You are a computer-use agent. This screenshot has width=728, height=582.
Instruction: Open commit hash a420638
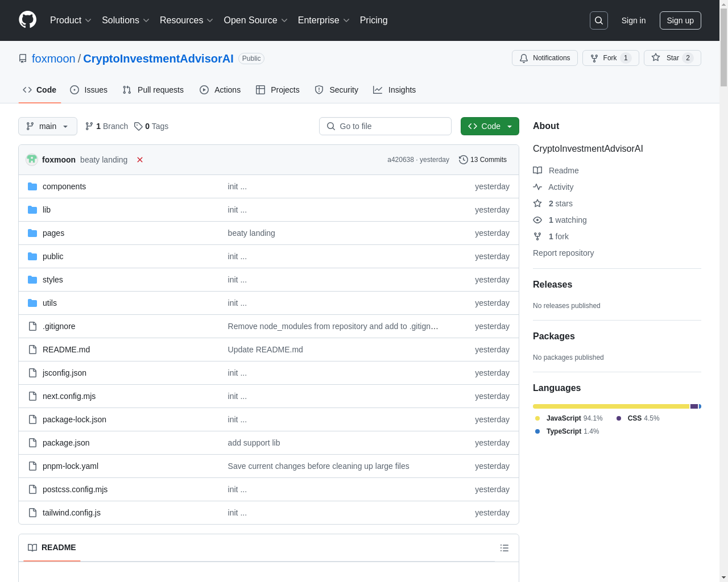coord(400,160)
